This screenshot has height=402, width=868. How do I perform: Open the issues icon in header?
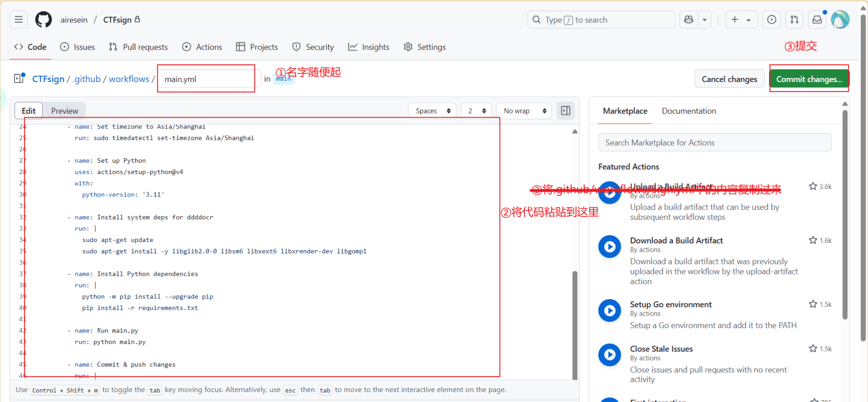(771, 20)
